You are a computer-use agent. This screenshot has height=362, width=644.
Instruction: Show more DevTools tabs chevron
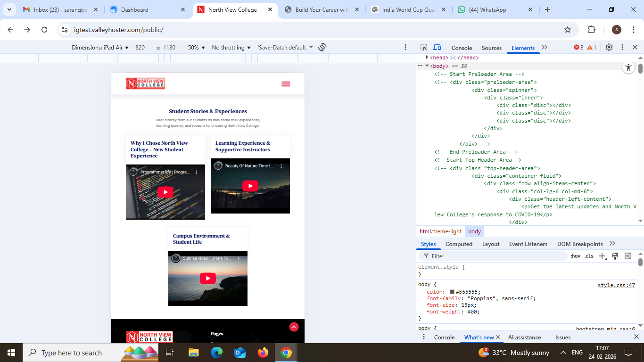click(545, 48)
